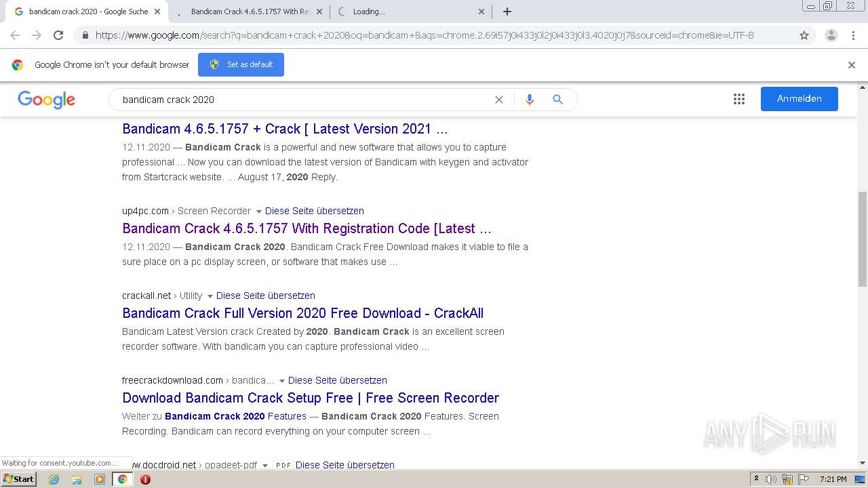868x488 pixels.
Task: Open 'Download Bandicam Crack Setup Free' result
Action: click(x=311, y=398)
